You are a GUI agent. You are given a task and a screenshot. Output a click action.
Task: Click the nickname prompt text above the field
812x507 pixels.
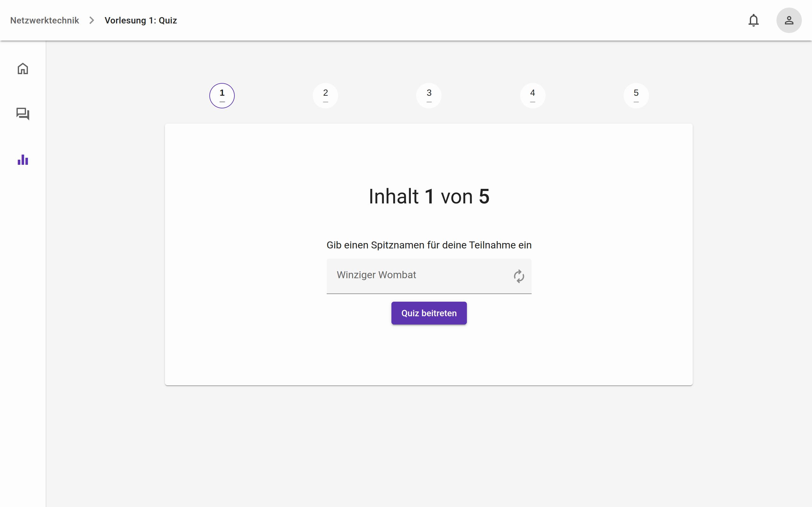coord(429,245)
